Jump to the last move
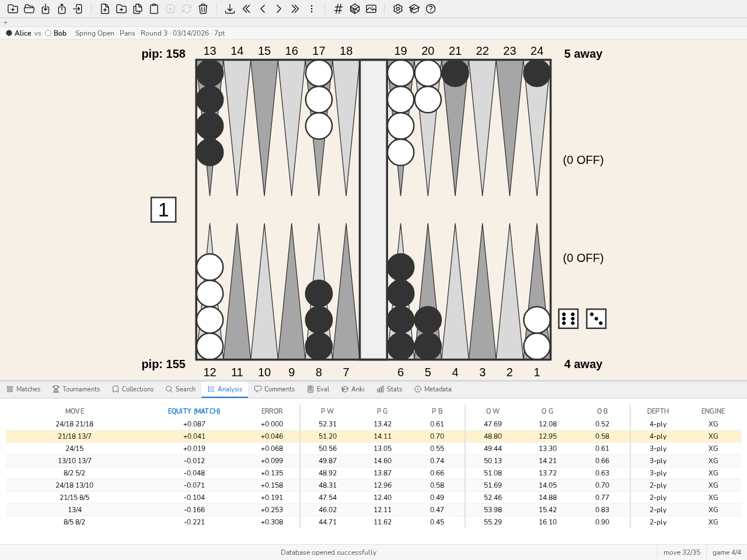Image resolution: width=747 pixels, height=560 pixels. (295, 9)
